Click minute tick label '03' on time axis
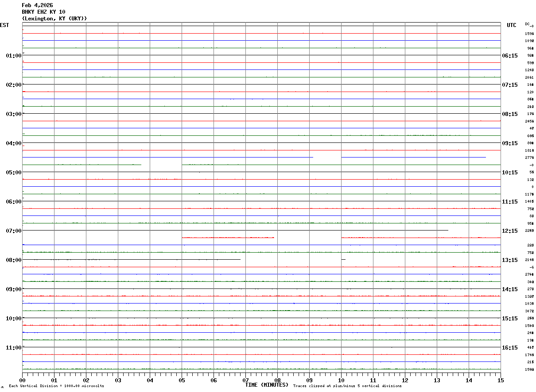 click(118, 380)
